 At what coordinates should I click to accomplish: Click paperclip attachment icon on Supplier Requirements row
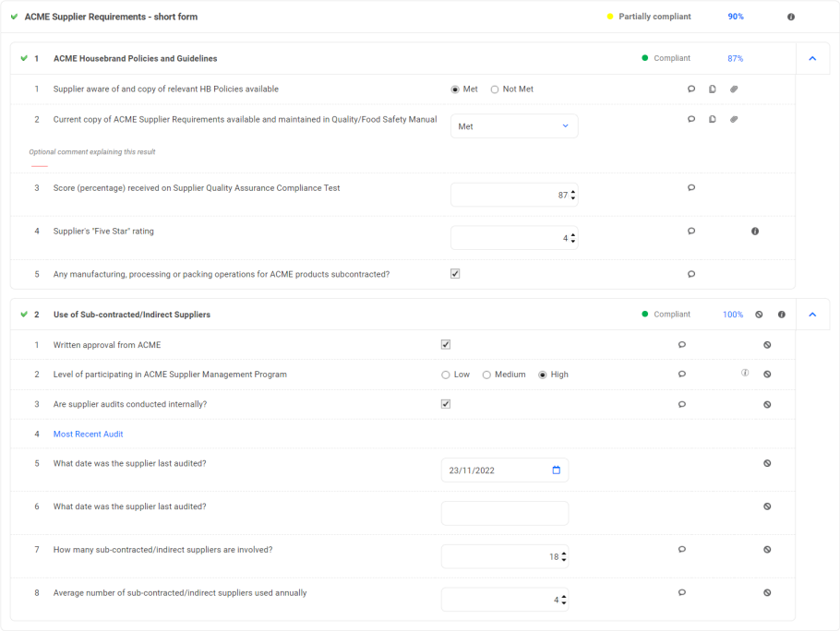[734, 119]
